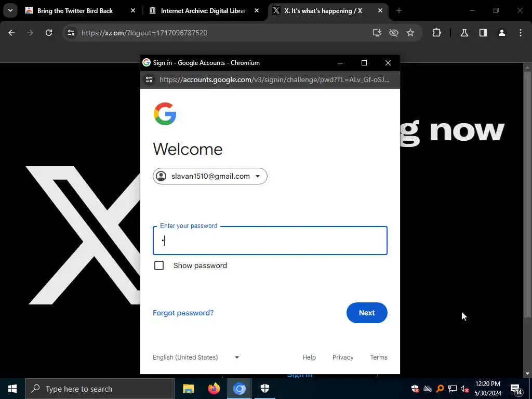
Task: Open Firefox from the taskbar
Action: (214, 389)
